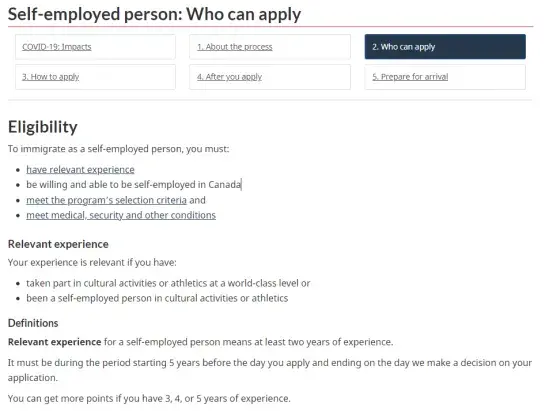Click the bullet about being a self-employed person
Viewport: 553px width, 411px height.
click(x=157, y=298)
